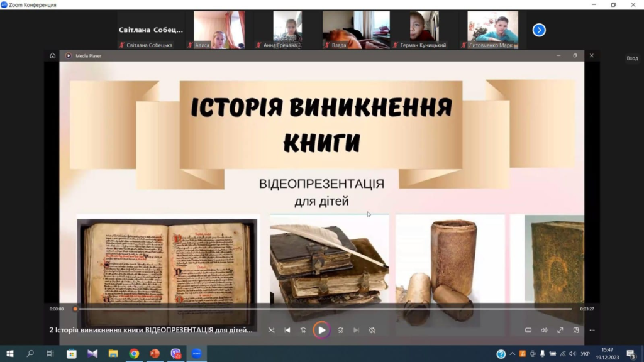Open Wi-Fi network settings in tray
Screen dimensions: 644x362
[x=563, y=354]
